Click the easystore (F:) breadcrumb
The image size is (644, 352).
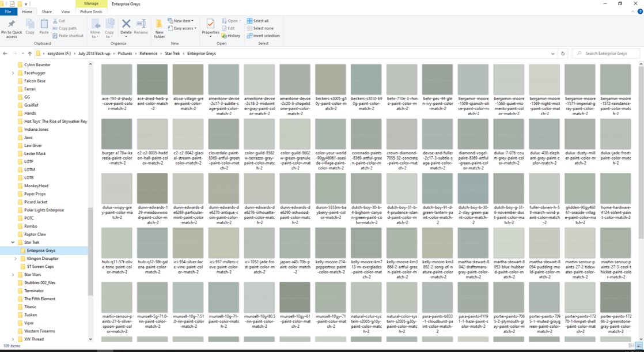point(59,54)
